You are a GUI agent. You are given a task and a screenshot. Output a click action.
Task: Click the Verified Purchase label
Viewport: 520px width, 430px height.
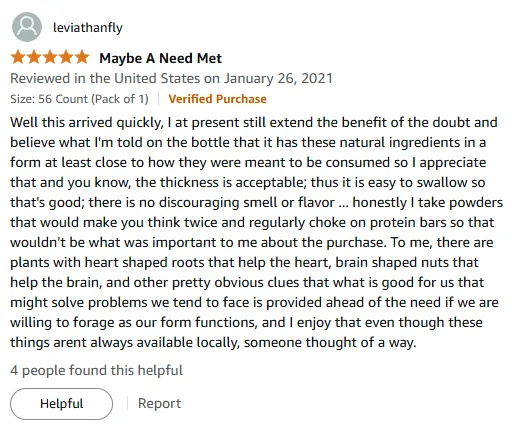click(x=217, y=99)
